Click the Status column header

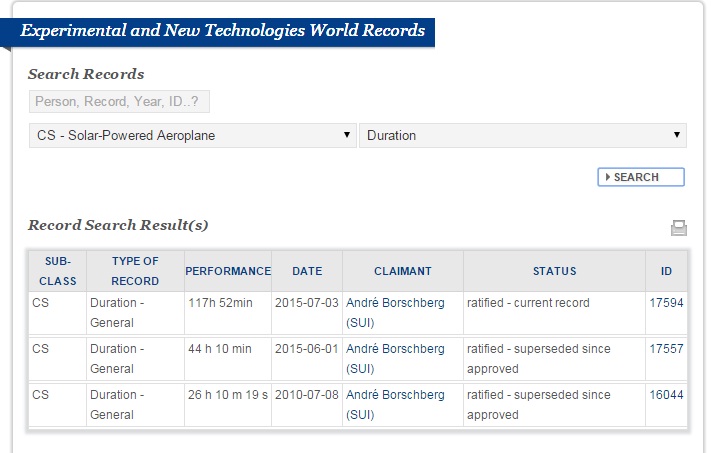click(554, 271)
